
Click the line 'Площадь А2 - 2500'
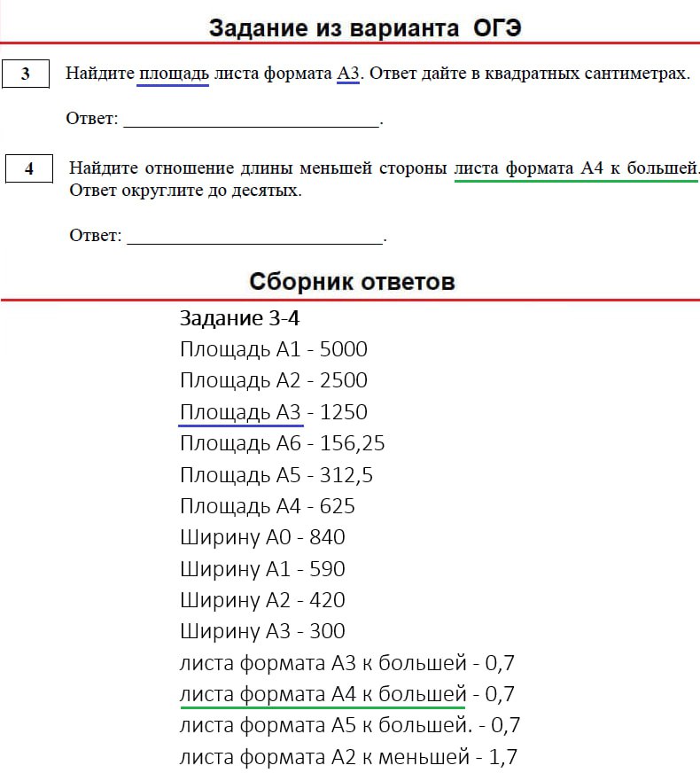pyautogui.click(x=274, y=381)
